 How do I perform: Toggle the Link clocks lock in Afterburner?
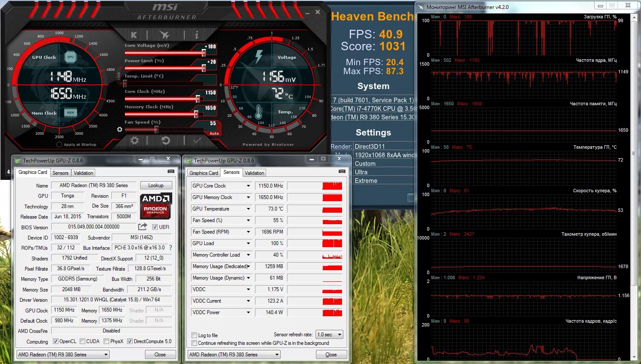pos(119,76)
